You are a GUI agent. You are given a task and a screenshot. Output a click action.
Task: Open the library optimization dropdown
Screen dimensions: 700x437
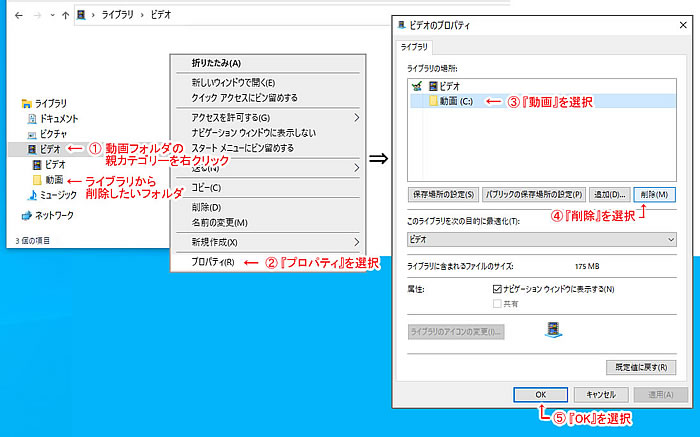point(542,240)
